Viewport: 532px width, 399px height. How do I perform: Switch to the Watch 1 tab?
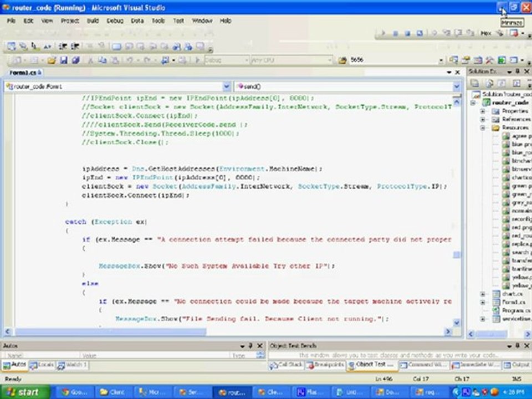[x=72, y=365]
